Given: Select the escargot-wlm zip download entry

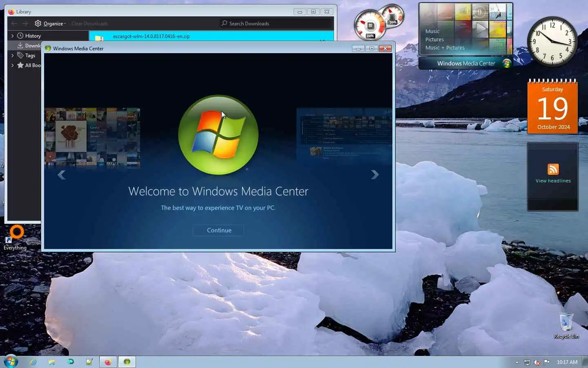Looking at the screenshot, I should point(211,36).
